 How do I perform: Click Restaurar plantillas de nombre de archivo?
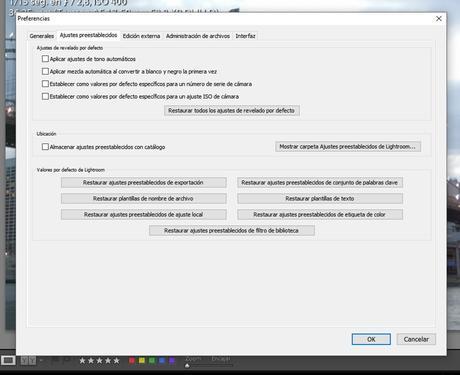click(144, 199)
